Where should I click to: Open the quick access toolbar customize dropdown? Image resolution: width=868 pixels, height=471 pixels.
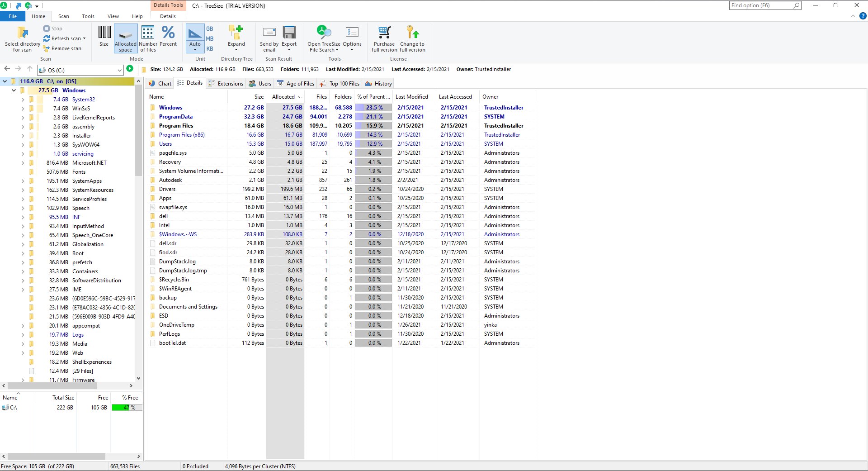pyautogui.click(x=37, y=6)
